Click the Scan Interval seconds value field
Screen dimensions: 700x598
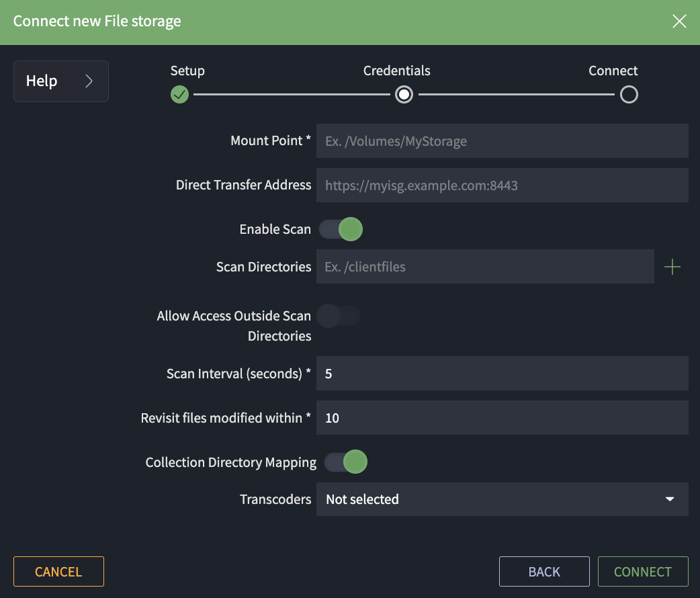(502, 373)
